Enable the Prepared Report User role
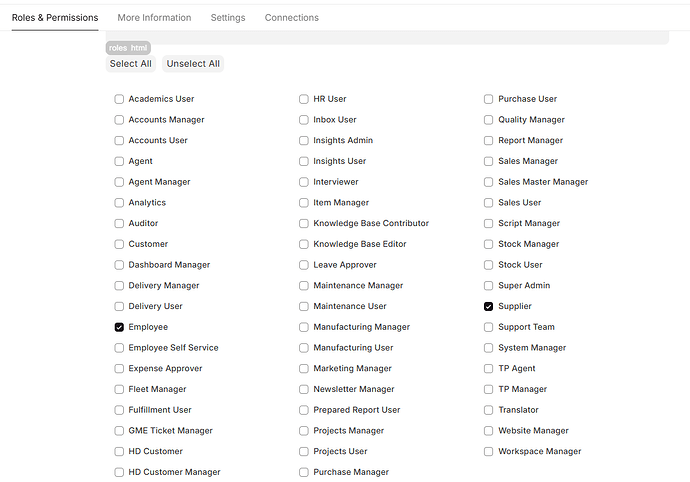690x482 pixels. [x=304, y=410]
